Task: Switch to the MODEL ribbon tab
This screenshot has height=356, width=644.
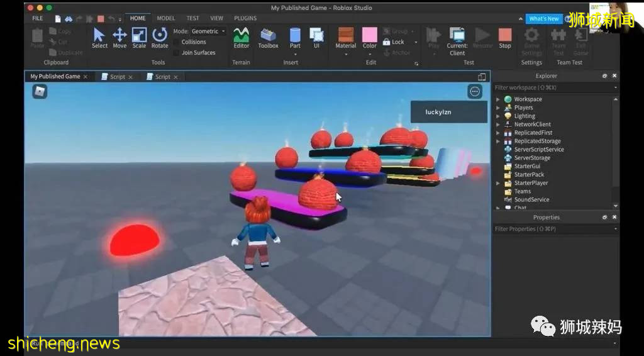Action: click(166, 18)
